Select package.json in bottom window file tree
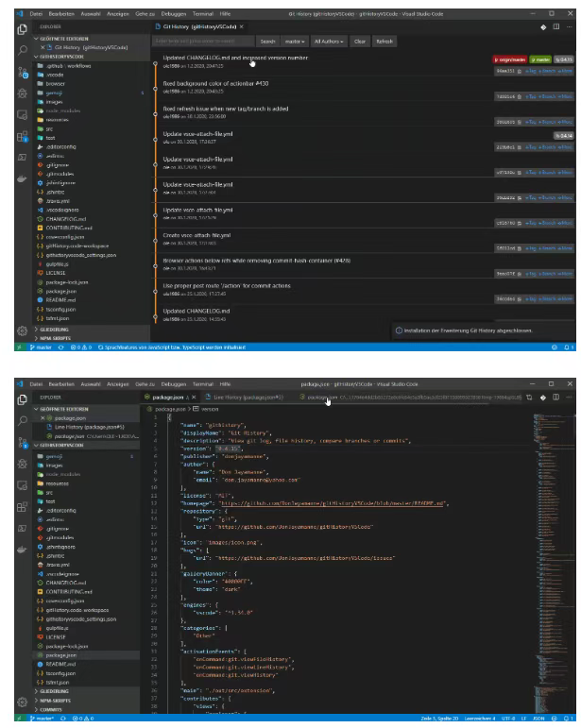Viewport: 581px width, 728px height. (60, 655)
